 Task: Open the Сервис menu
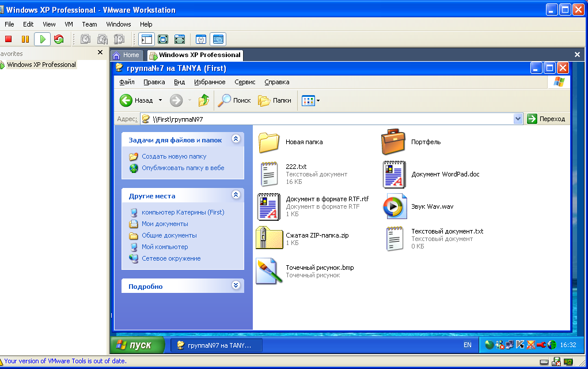click(245, 82)
